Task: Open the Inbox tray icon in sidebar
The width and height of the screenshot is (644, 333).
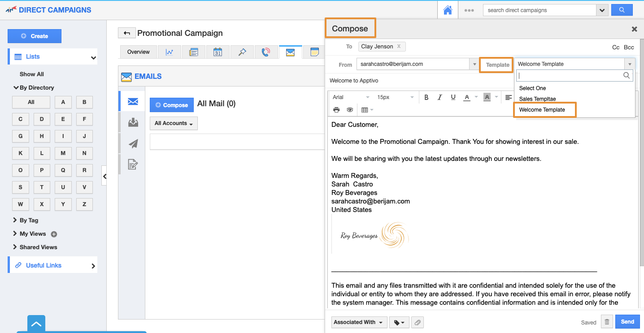Action: tap(133, 122)
